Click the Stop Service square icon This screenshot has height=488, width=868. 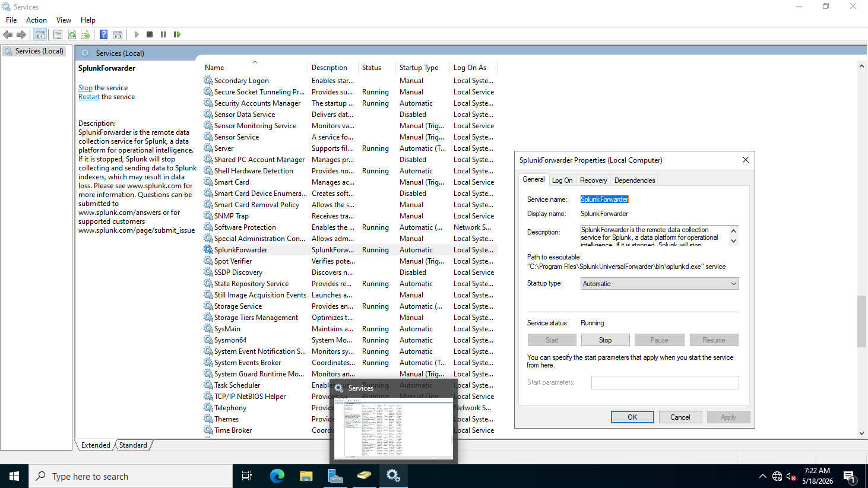click(150, 34)
